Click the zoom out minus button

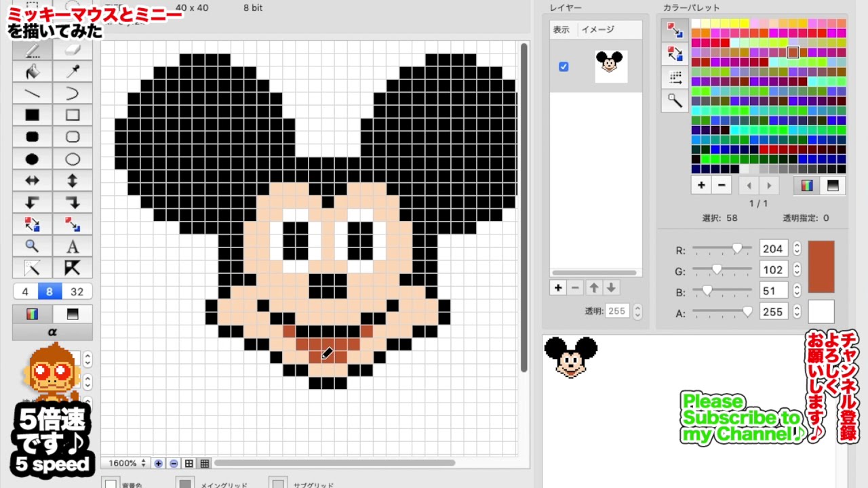pyautogui.click(x=174, y=464)
